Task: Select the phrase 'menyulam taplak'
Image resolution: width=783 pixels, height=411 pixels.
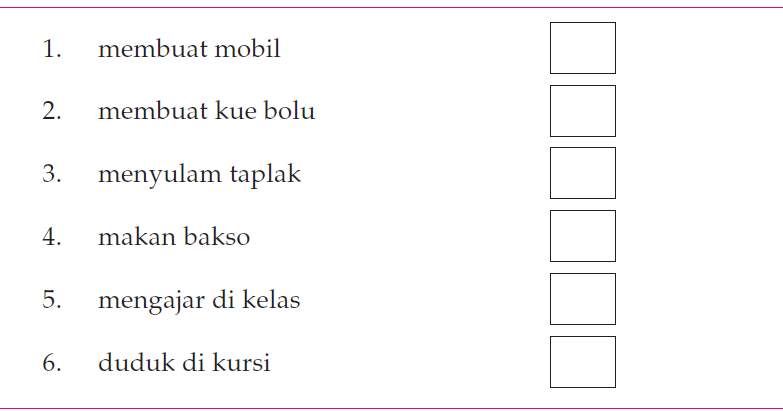Action: tap(199, 176)
